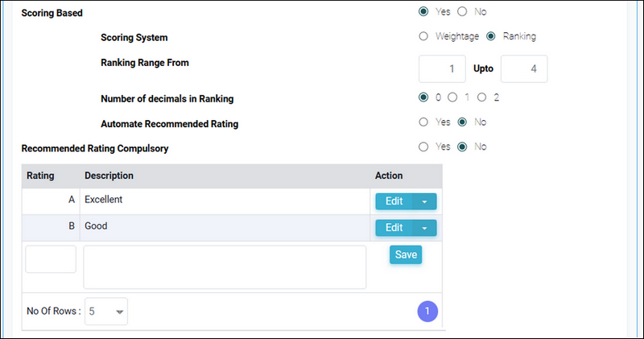Expand the dropdown arrow beside Good's Edit
Screen dimensions: 644x339
point(424,228)
